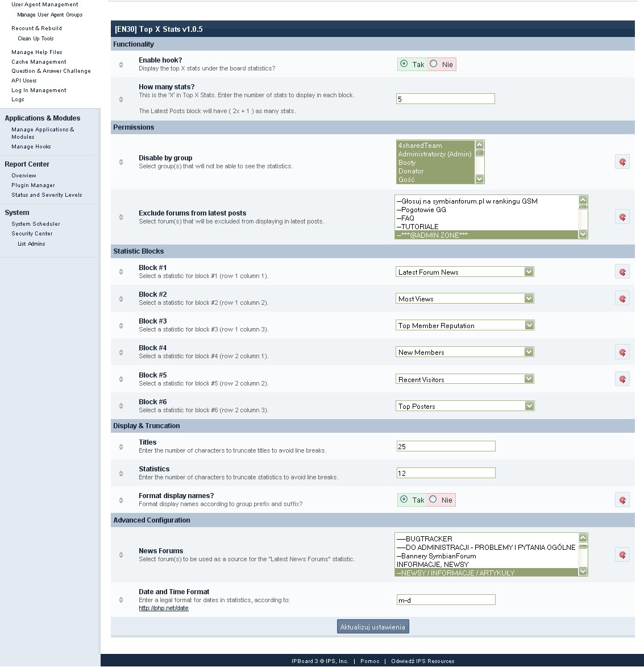Open Block #3 Top Member Reputation dropdown

[x=464, y=325]
